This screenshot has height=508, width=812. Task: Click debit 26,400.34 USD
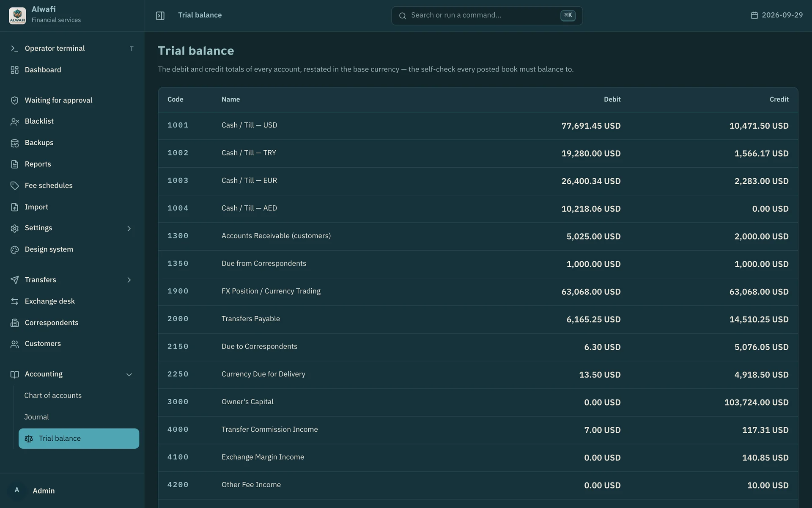591,181
